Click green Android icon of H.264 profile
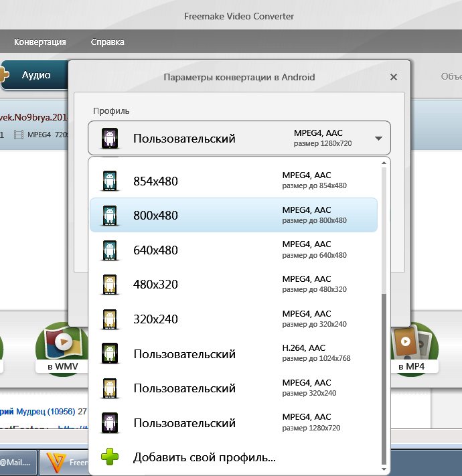Viewport: 462px width, 476px height. click(x=110, y=353)
